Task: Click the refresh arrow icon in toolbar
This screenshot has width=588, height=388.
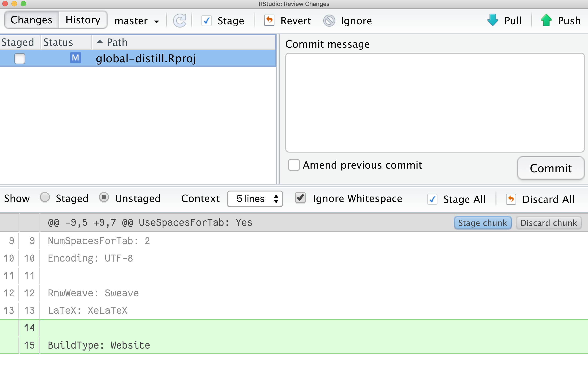Action: pyautogui.click(x=180, y=21)
